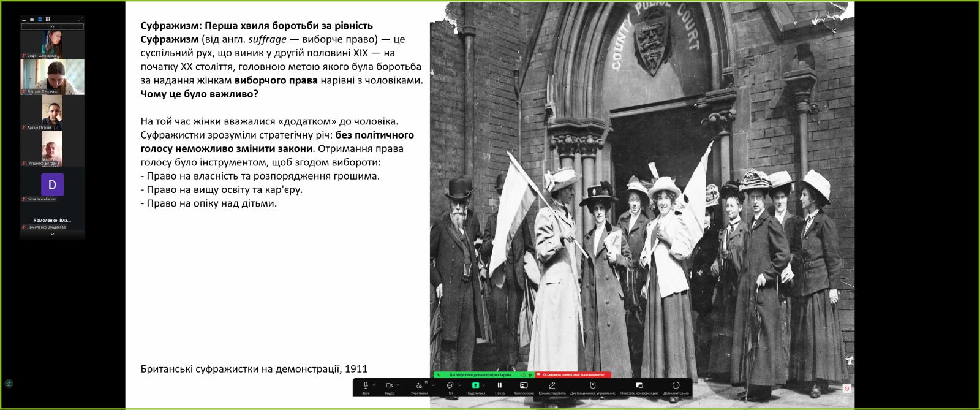The height and width of the screenshot is (410, 980).
Task: Open the Чат chat panel
Action: [450, 386]
